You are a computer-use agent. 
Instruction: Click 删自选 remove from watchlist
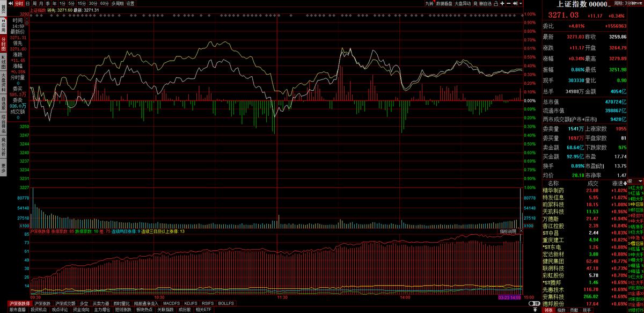pos(485,3)
